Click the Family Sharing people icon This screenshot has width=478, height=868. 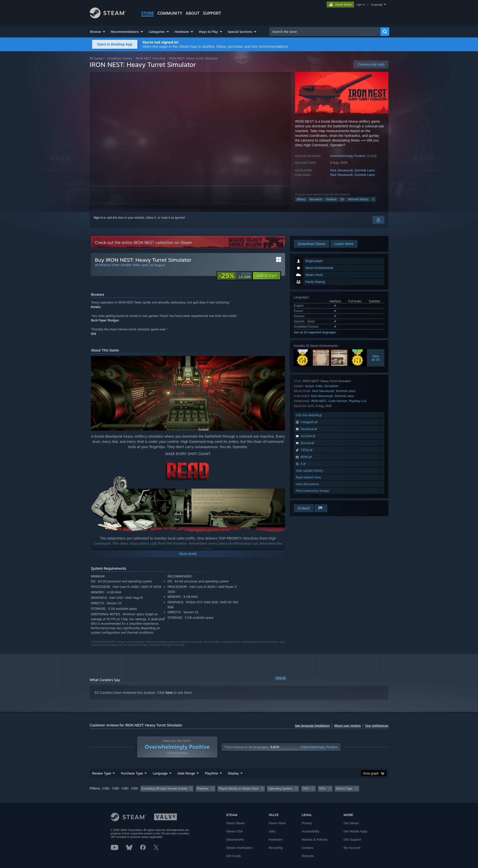[x=298, y=282]
